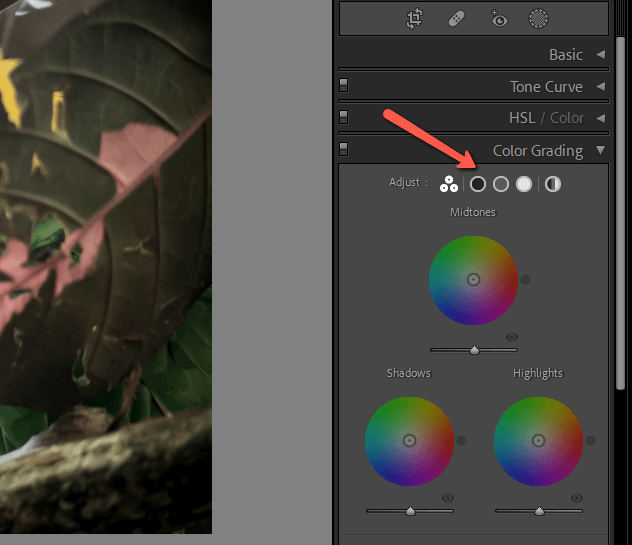This screenshot has width=632, height=545.
Task: Switch to Shadows adjust view
Action: [x=478, y=184]
